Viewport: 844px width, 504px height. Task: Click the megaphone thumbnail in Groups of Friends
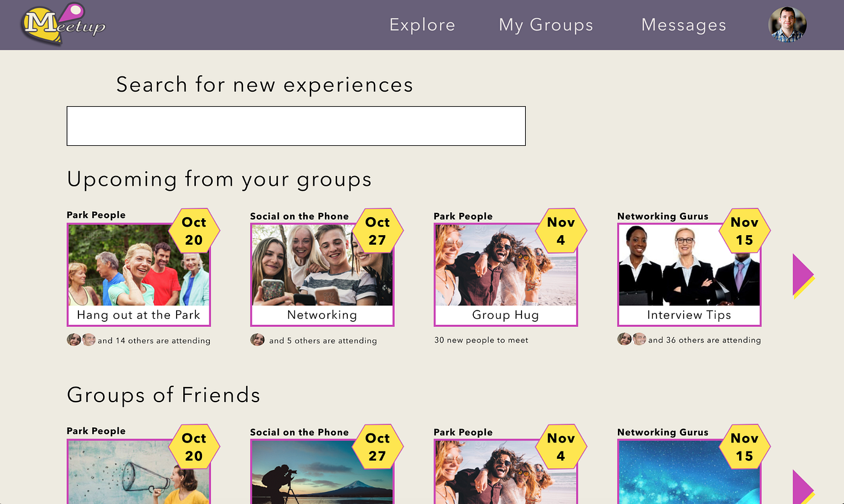coord(139,471)
